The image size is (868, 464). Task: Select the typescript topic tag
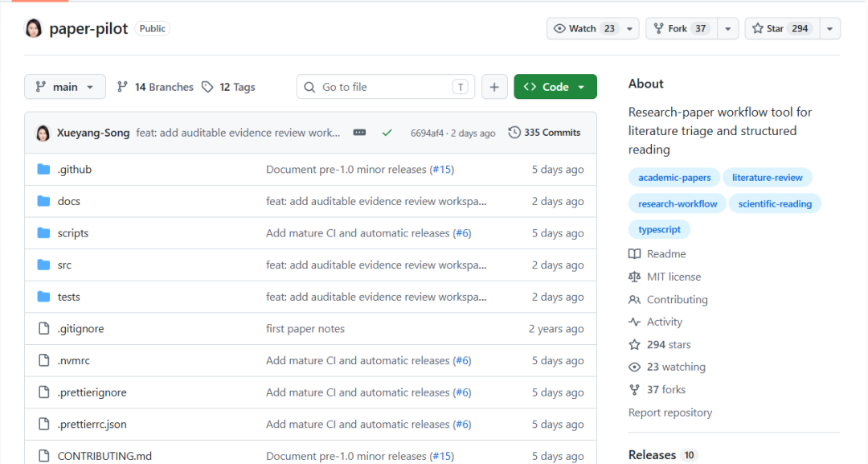coord(659,230)
